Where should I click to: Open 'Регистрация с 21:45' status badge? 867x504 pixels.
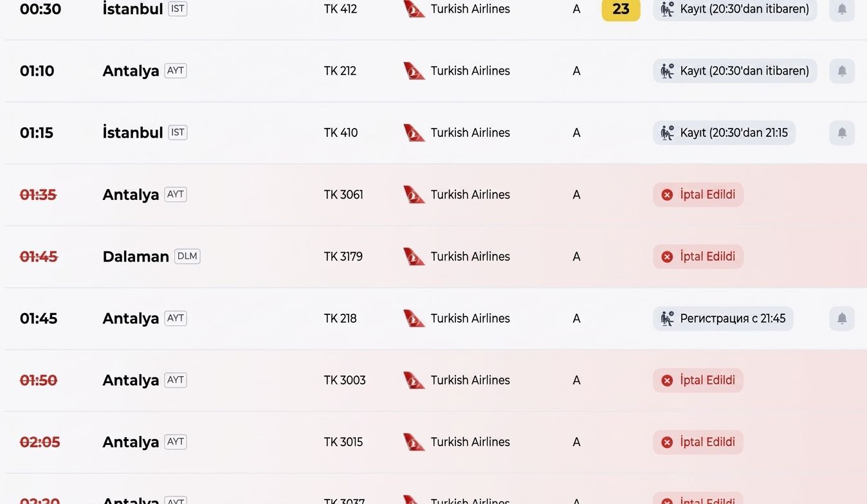[x=723, y=318]
